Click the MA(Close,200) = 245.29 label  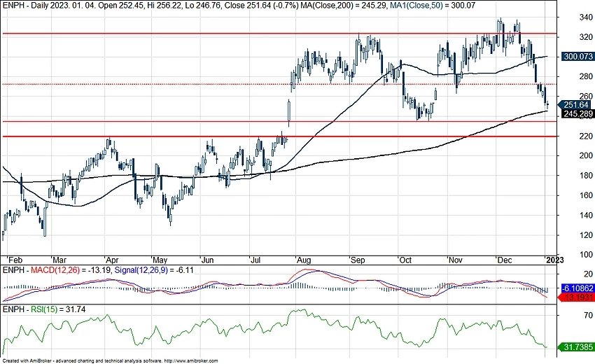(x=343, y=6)
